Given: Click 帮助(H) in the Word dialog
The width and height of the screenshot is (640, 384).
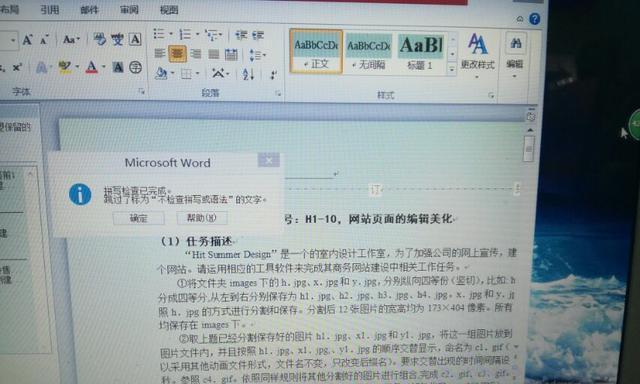Looking at the screenshot, I should click(x=202, y=218).
